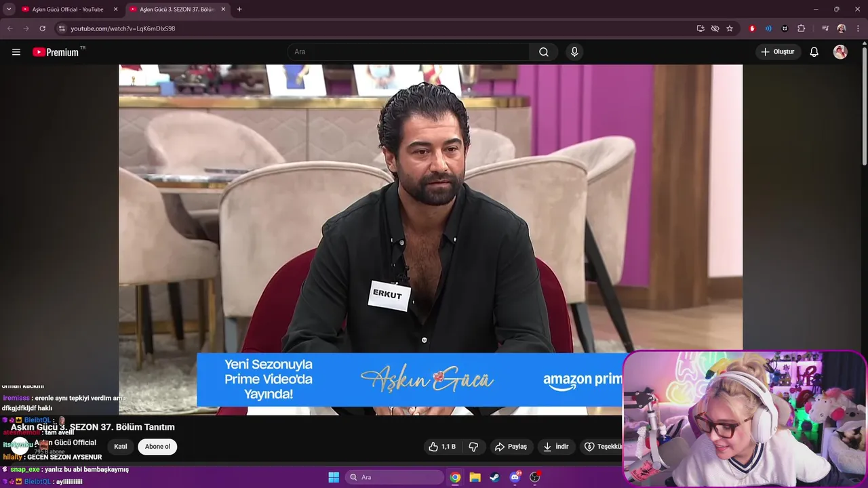Screen dimensions: 868x488
Task: Expand the tab search dropdown arrow
Action: click(9, 9)
